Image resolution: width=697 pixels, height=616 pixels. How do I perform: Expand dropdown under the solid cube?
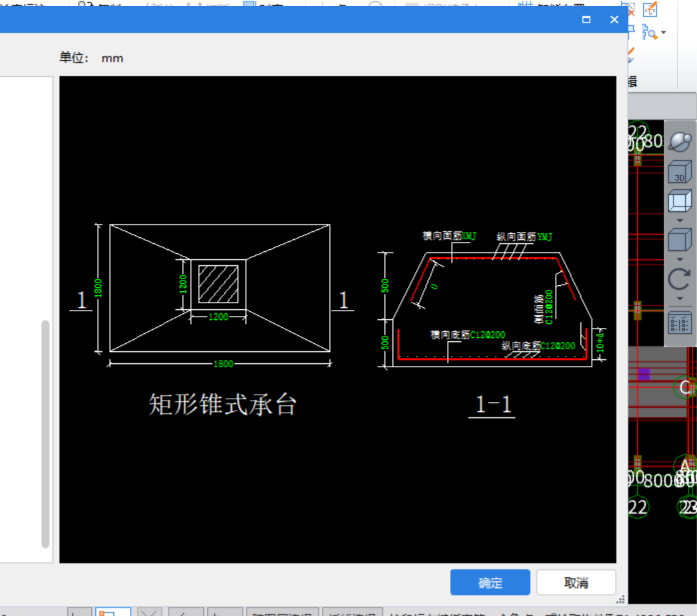click(680, 259)
